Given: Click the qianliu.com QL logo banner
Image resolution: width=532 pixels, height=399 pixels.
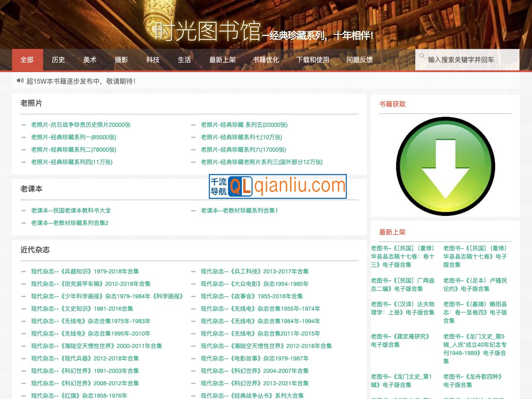Looking at the screenshot, I should 278,186.
